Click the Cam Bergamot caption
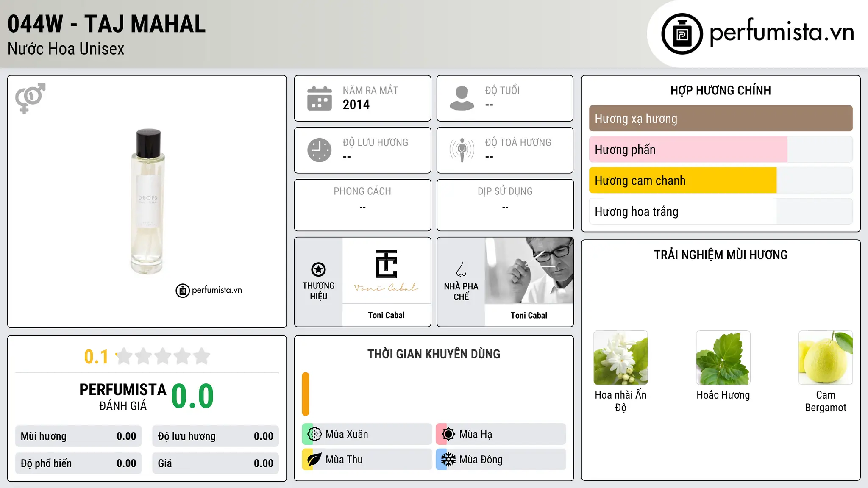 [x=826, y=401]
